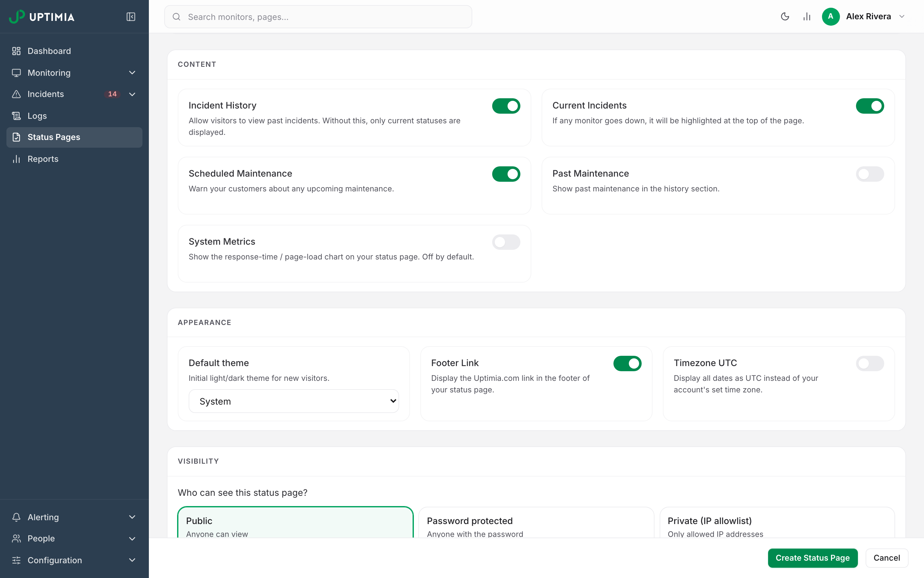This screenshot has width=924, height=578.
Task: Click Alex Rivera avatar circle
Action: 830,16
